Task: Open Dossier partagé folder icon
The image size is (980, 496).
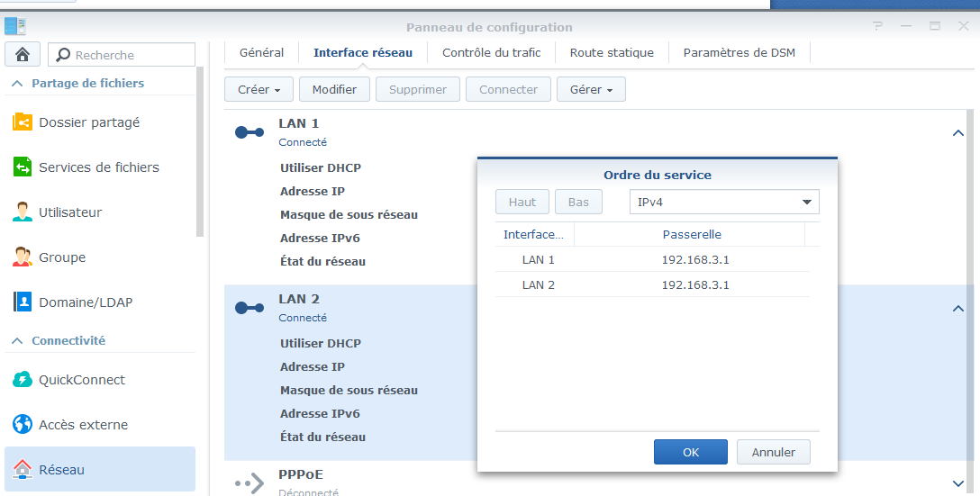Action: click(23, 122)
